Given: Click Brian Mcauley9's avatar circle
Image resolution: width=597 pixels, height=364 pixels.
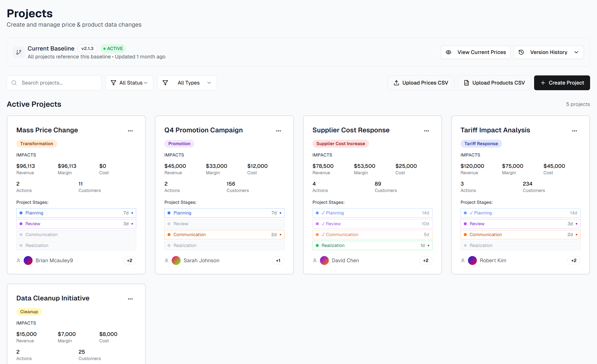Looking at the screenshot, I should pos(28,260).
